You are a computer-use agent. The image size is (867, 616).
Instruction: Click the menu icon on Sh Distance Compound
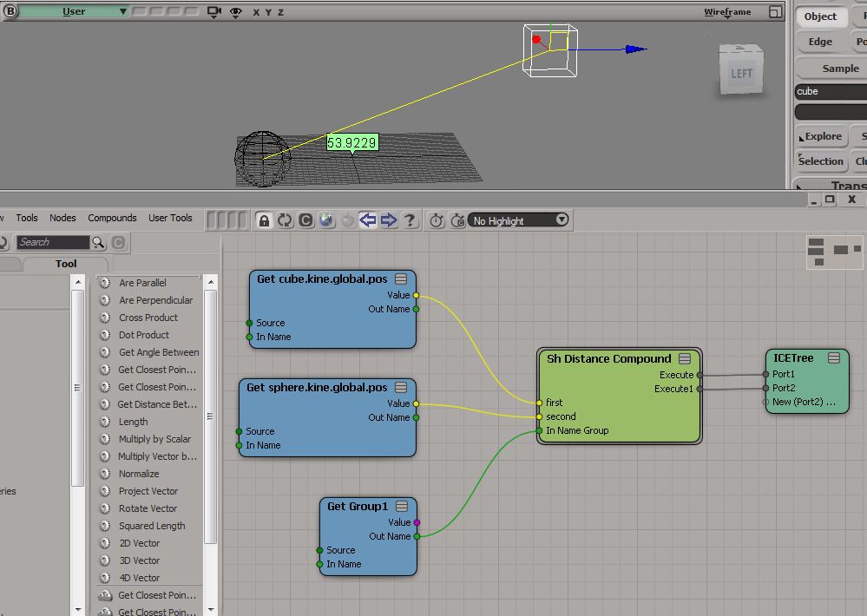685,358
